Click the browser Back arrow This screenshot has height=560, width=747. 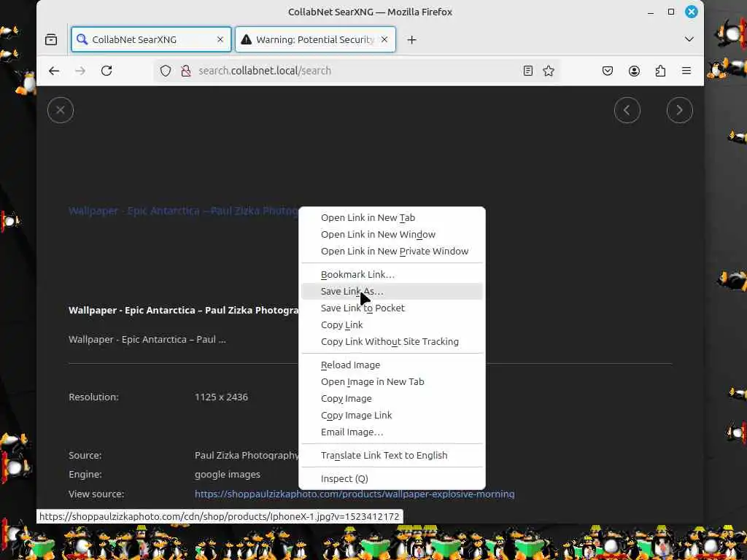(x=54, y=71)
